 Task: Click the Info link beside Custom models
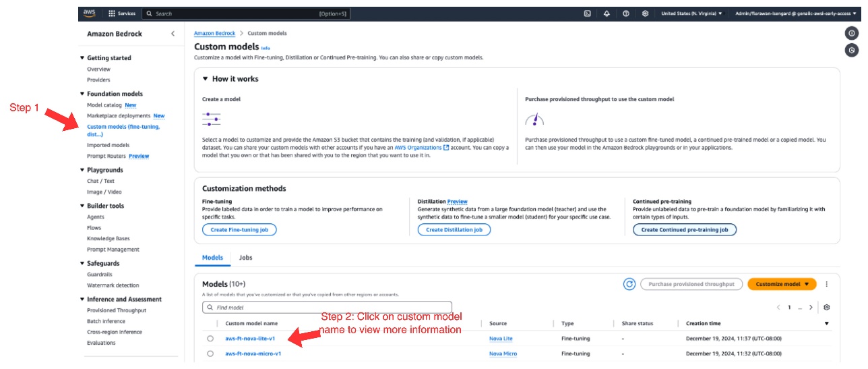266,48
